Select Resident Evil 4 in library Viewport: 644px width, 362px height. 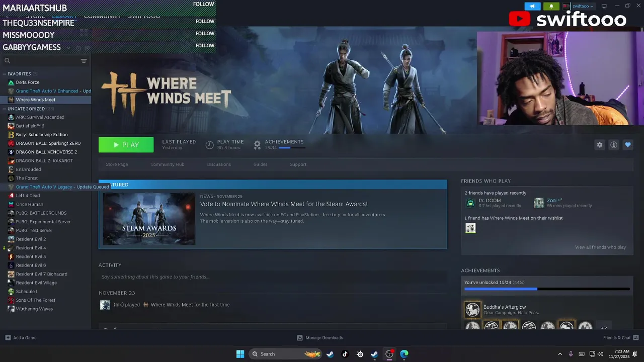pos(31,248)
